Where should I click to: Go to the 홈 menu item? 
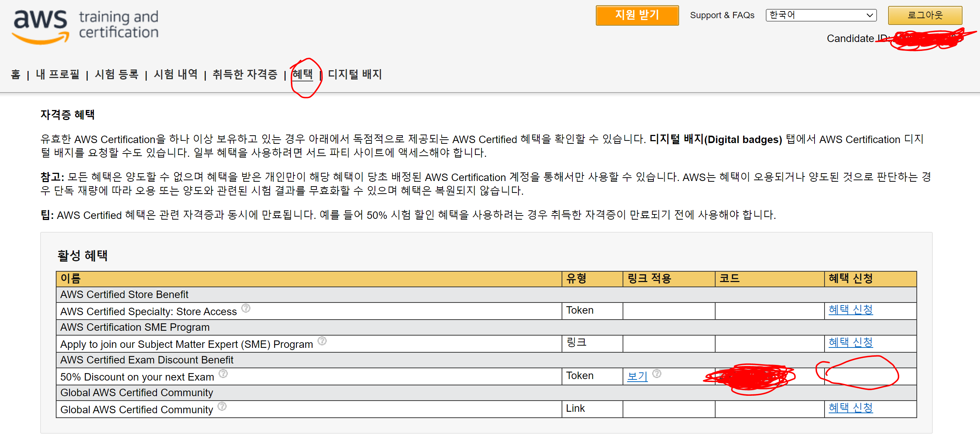[16, 74]
